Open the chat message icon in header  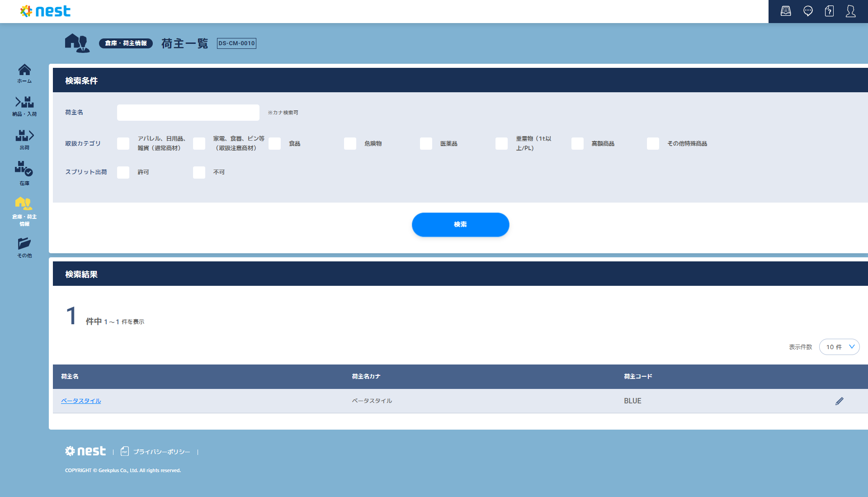808,11
